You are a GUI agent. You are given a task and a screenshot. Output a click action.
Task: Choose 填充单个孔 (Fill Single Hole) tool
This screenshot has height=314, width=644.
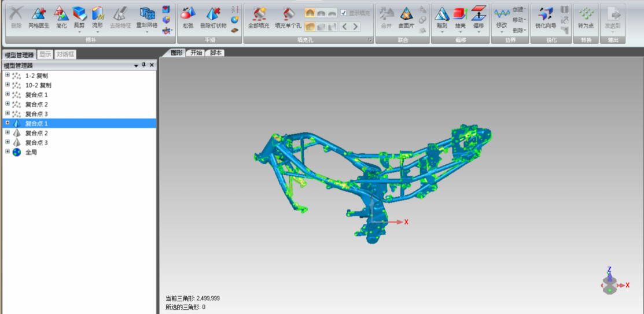click(x=288, y=16)
